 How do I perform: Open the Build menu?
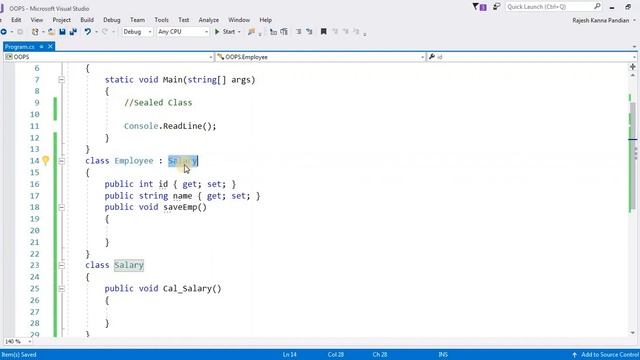point(87,20)
